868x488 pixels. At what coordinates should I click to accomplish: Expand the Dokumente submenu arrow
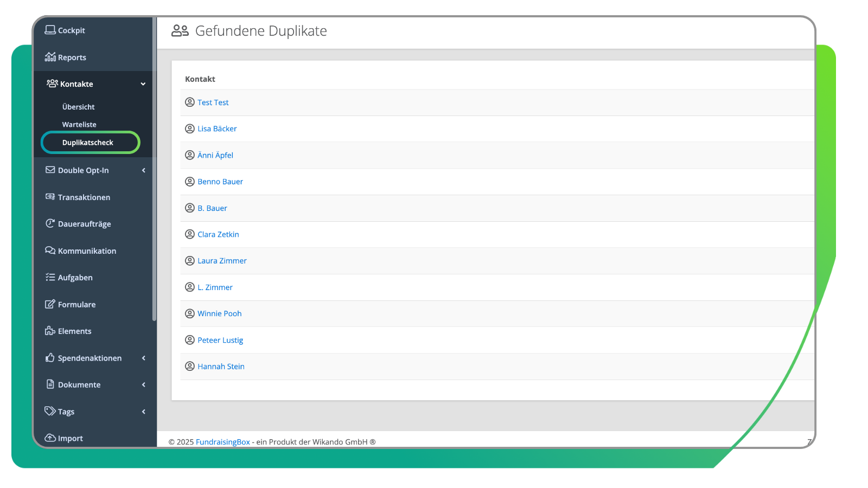tap(144, 385)
